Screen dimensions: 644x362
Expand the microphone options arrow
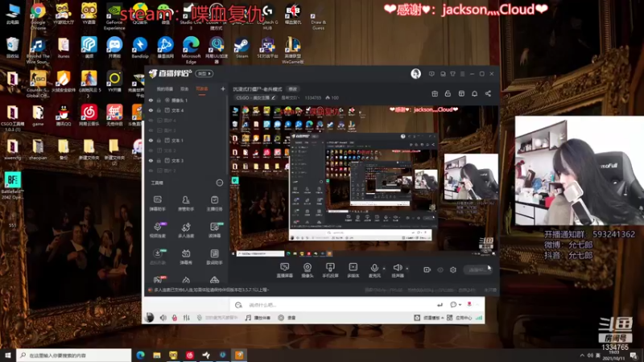(384, 269)
